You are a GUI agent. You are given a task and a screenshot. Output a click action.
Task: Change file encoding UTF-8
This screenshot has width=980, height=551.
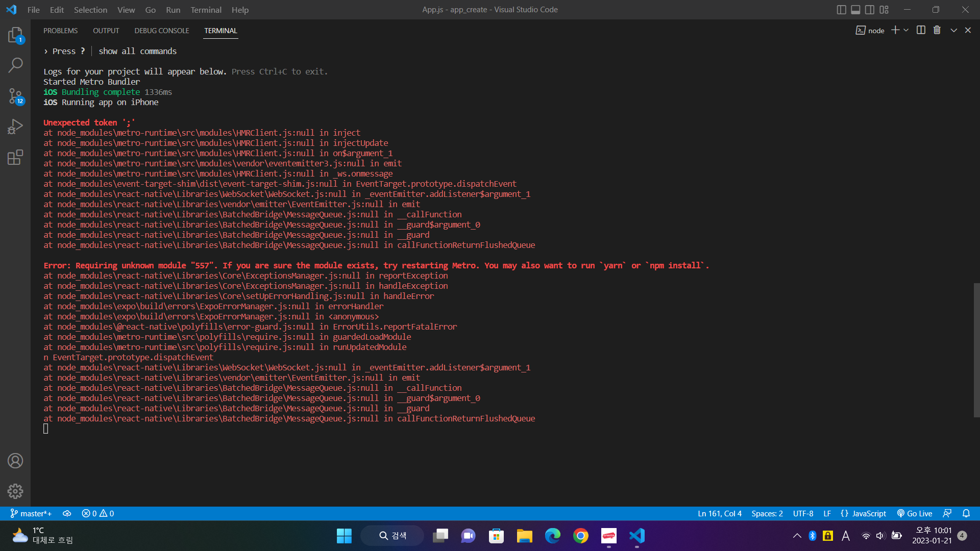click(x=803, y=514)
